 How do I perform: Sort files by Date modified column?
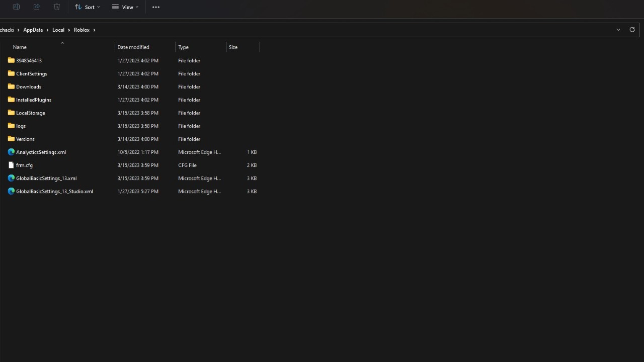click(x=133, y=47)
